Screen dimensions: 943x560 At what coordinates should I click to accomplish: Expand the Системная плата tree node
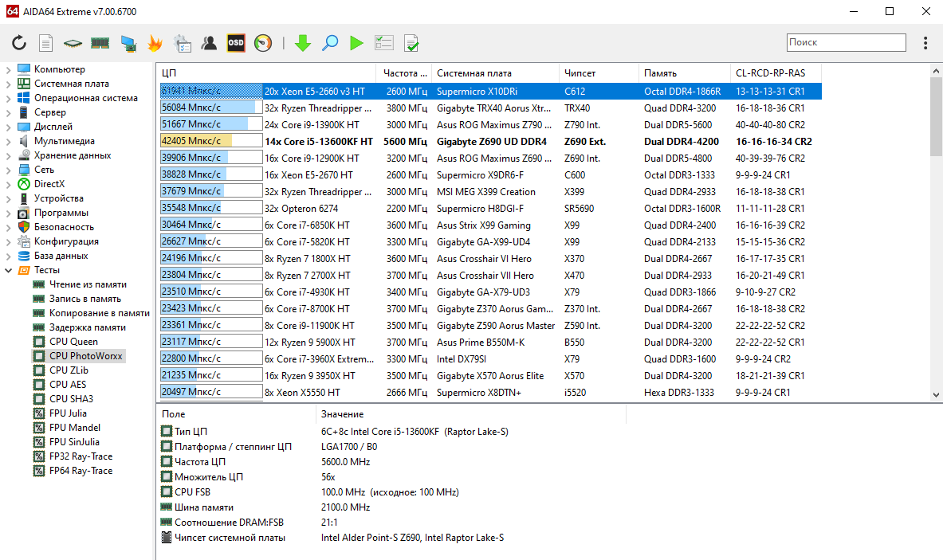pos(9,84)
